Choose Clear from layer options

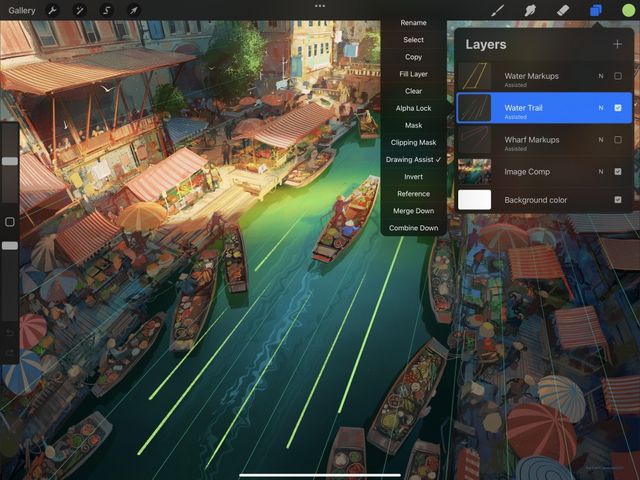(x=413, y=91)
